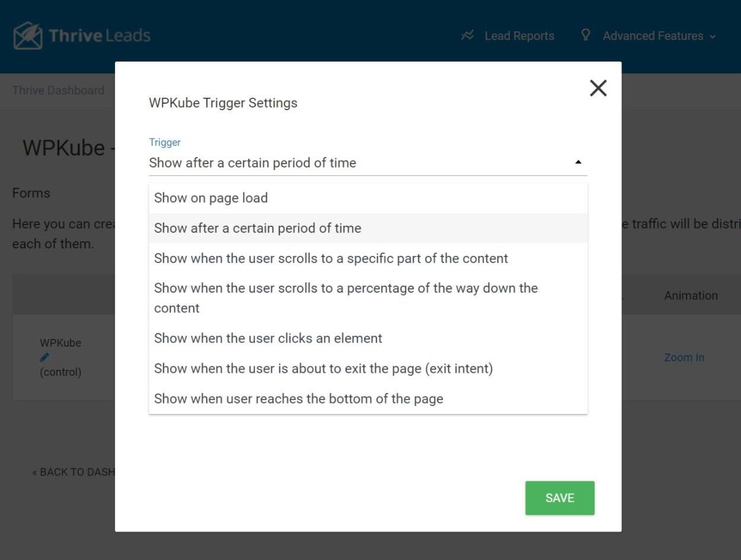Click the "Forms" section heading
Image resolution: width=741 pixels, height=560 pixels.
point(31,193)
